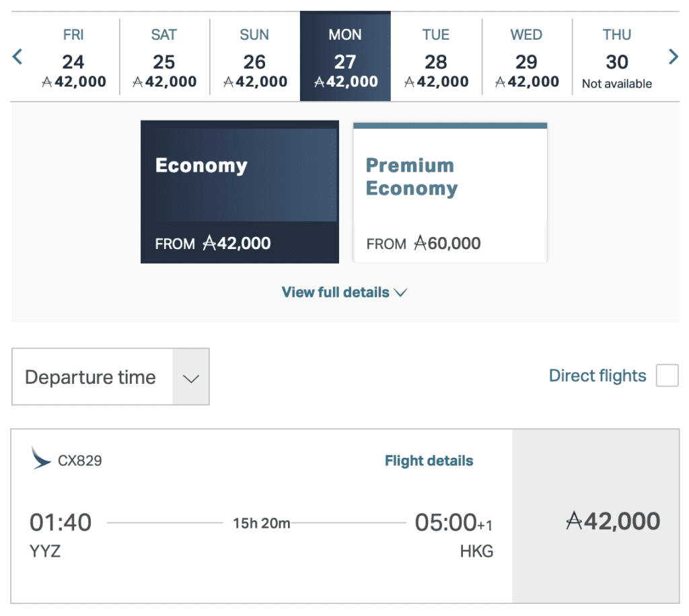Click the unavailable Thursday 30 date cell
The image size is (689, 616).
tap(616, 57)
